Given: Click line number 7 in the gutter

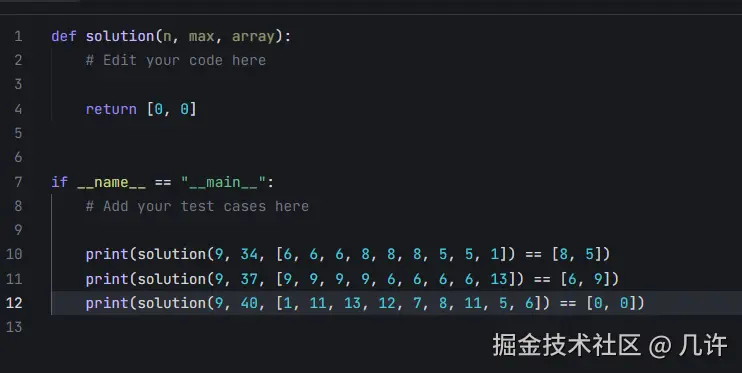Looking at the screenshot, I should 18,182.
